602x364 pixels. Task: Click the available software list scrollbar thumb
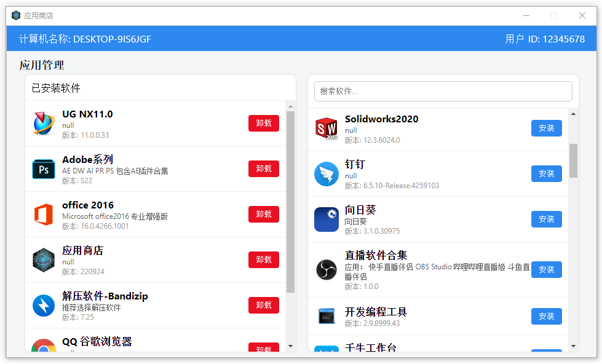tap(573, 161)
